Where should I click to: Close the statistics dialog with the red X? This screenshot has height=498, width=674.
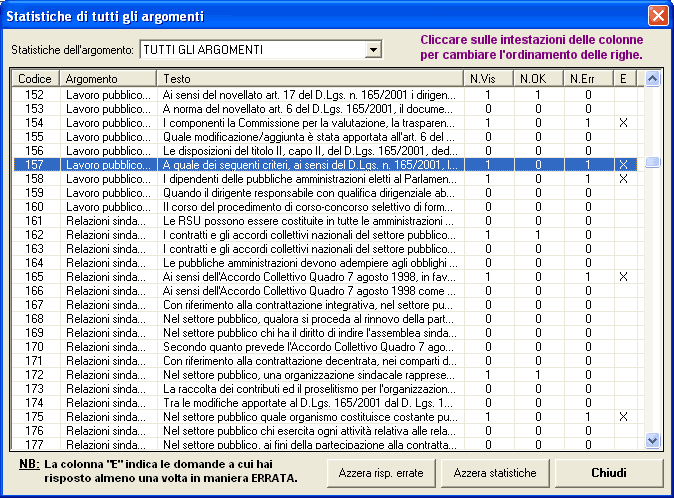[x=657, y=16]
